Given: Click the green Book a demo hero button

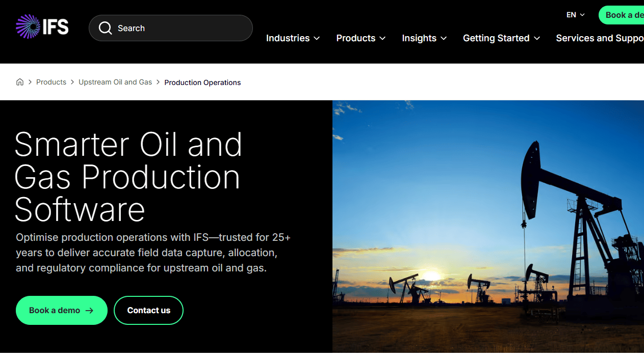Looking at the screenshot, I should click(x=62, y=311).
